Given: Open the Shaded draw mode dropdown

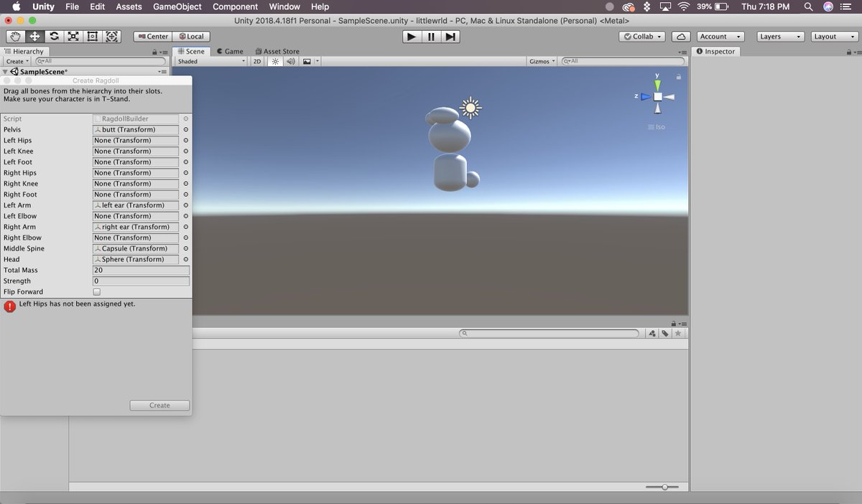Looking at the screenshot, I should (211, 62).
